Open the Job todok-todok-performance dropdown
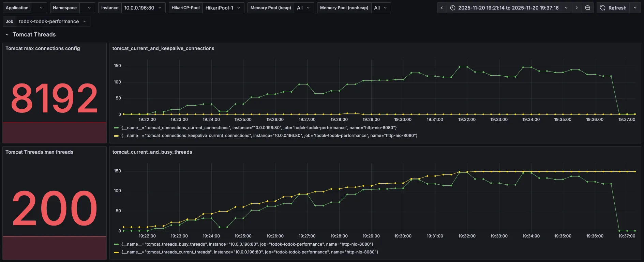 [53, 21]
